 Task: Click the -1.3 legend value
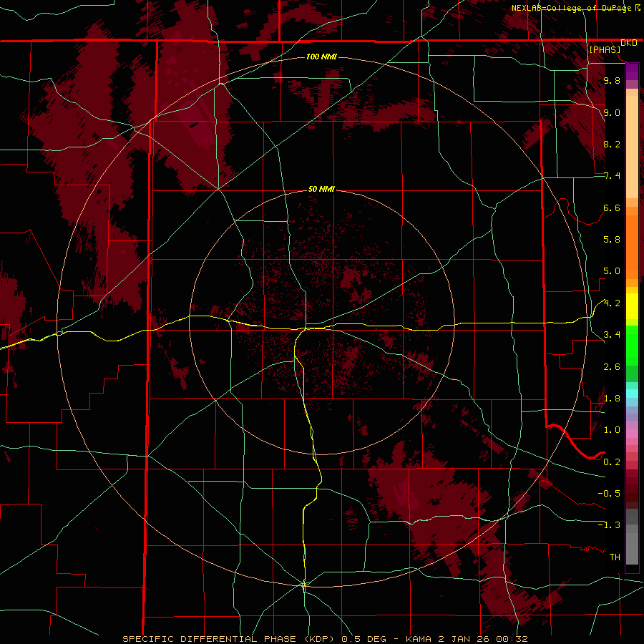(x=609, y=525)
